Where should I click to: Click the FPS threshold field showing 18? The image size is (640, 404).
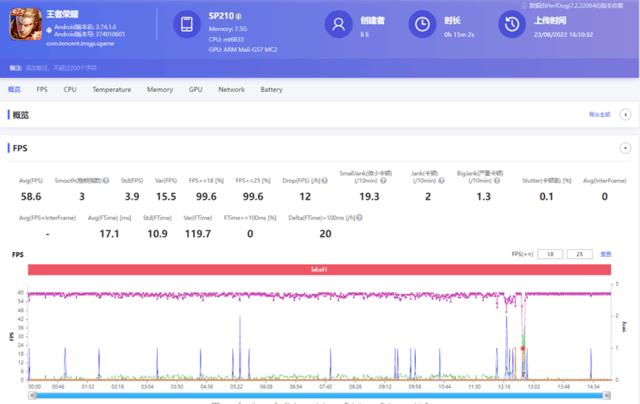(549, 255)
